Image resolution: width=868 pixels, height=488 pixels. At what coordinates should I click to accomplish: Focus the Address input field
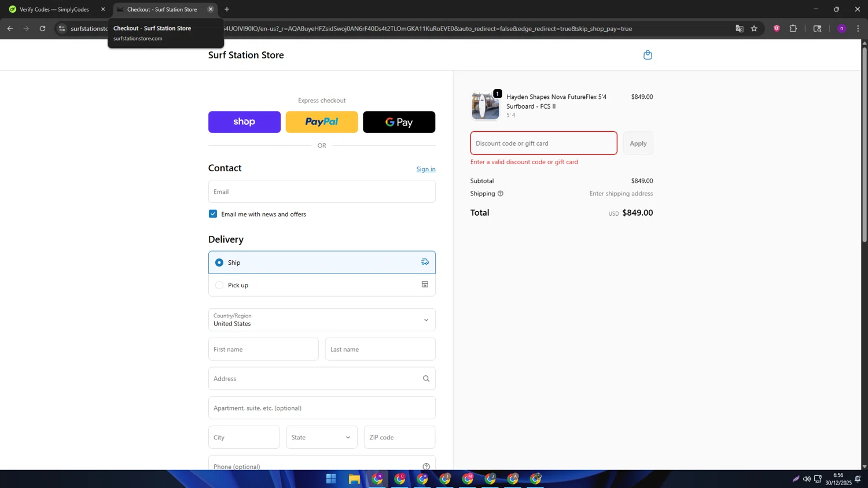[322, 379]
